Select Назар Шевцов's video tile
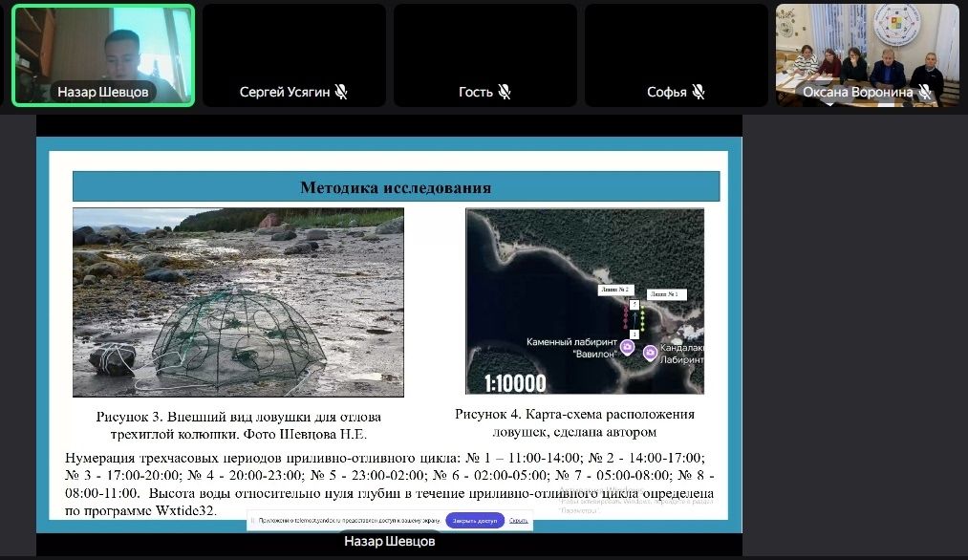This screenshot has width=968, height=560. [103, 48]
